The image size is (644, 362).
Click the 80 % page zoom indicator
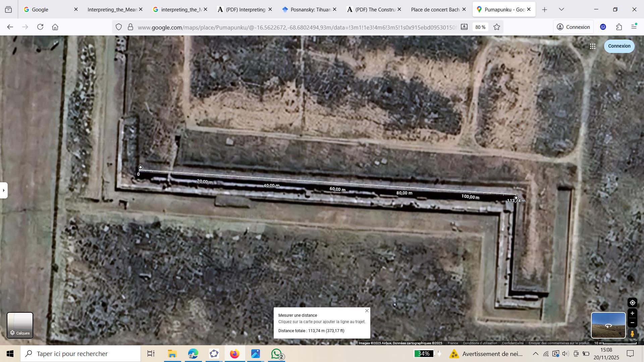pos(480,27)
